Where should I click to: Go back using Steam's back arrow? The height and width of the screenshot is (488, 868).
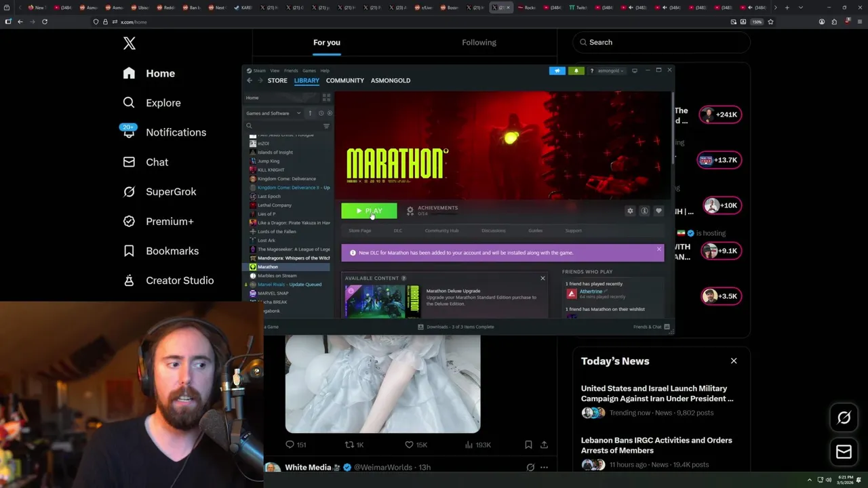[250, 81]
